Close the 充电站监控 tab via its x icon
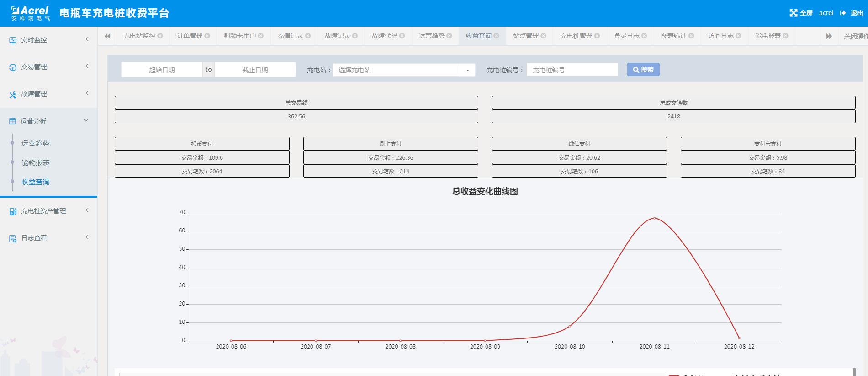Screen dimensions: 868x376 (x=160, y=36)
